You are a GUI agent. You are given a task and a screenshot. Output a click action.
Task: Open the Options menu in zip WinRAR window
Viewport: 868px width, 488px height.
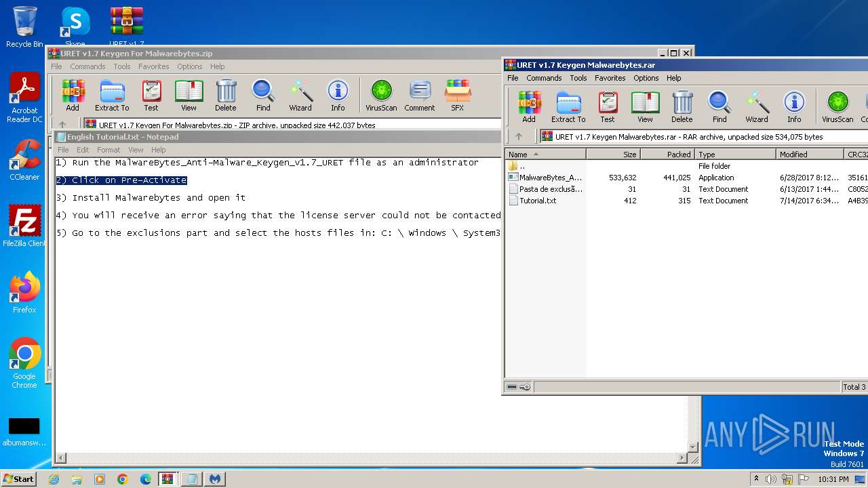pyautogui.click(x=190, y=66)
